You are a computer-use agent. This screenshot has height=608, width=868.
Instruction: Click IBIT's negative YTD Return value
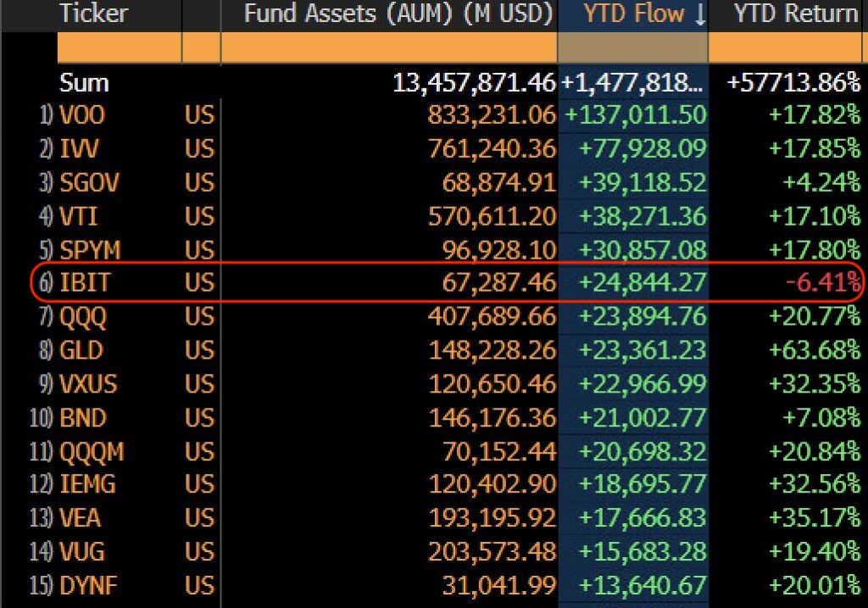click(822, 282)
